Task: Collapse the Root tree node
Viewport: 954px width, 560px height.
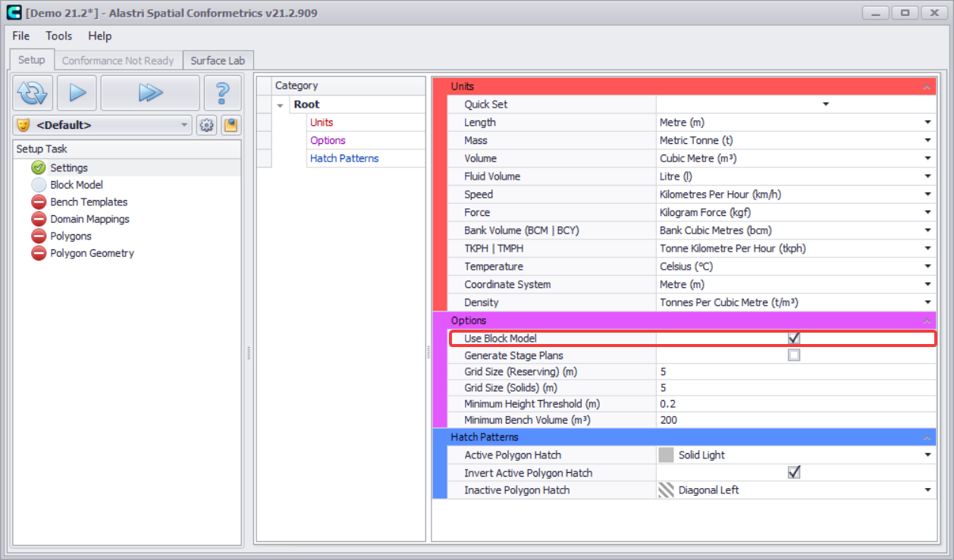Action: pyautogui.click(x=281, y=105)
